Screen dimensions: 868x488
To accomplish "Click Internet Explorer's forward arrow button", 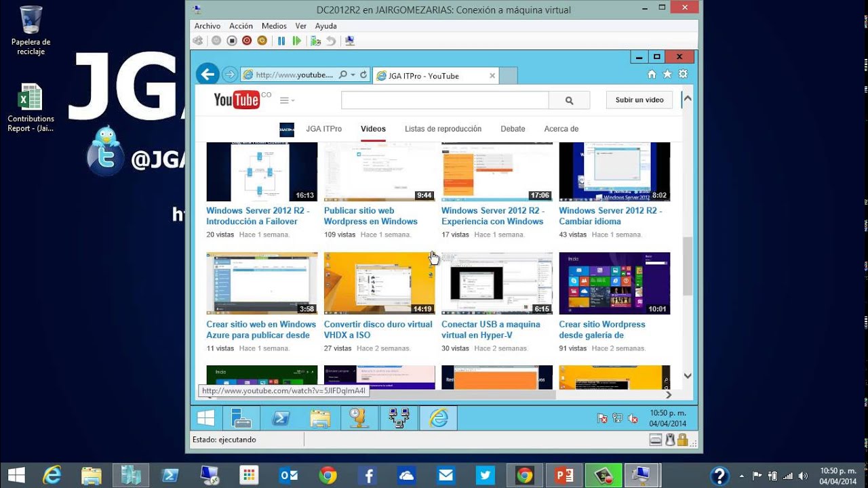I will click(x=230, y=75).
